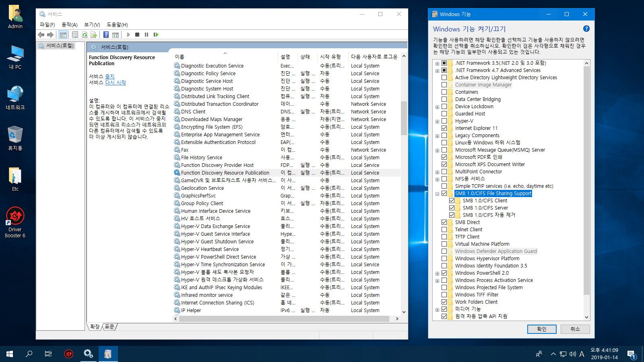Click 확인 button in Windows 기능 dialog
Viewport: 644px width, 362px height.
[x=542, y=329]
